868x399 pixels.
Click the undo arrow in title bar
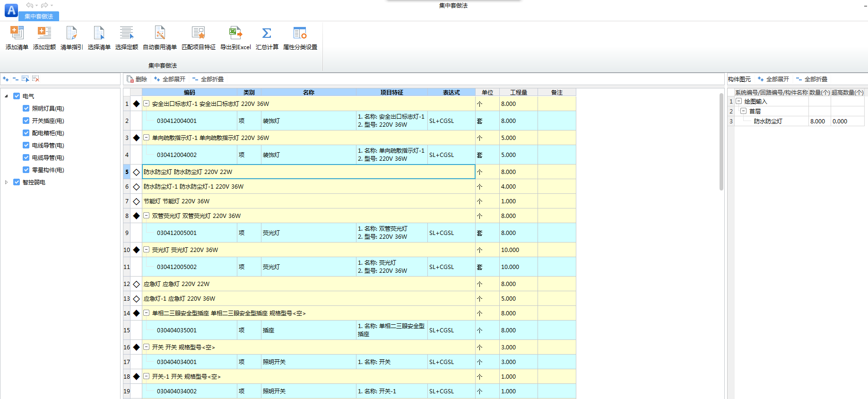tap(30, 5)
